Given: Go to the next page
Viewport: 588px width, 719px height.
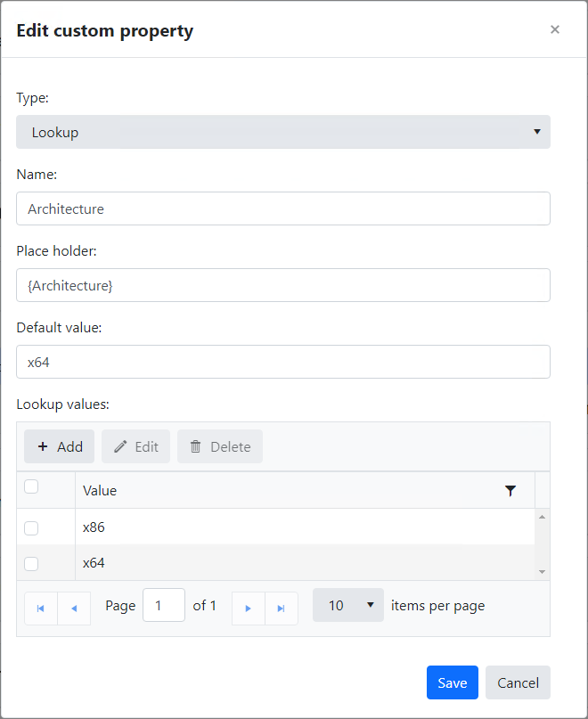Looking at the screenshot, I should point(249,609).
